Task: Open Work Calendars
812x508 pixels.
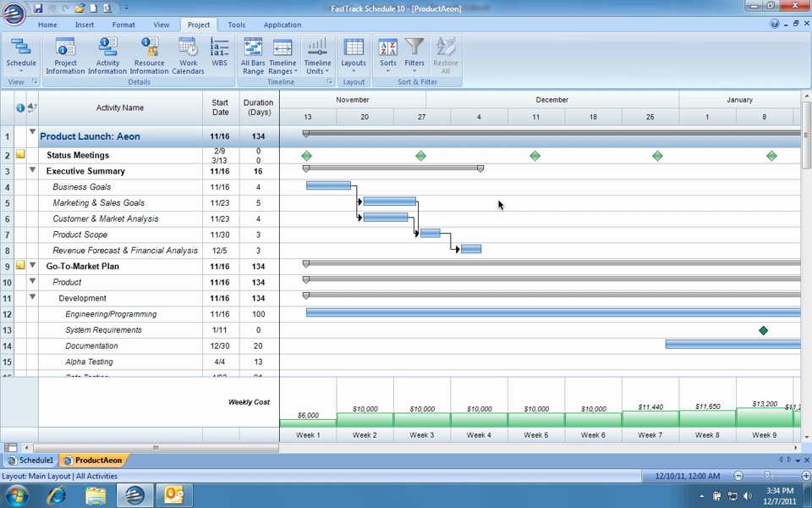Action: point(188,55)
